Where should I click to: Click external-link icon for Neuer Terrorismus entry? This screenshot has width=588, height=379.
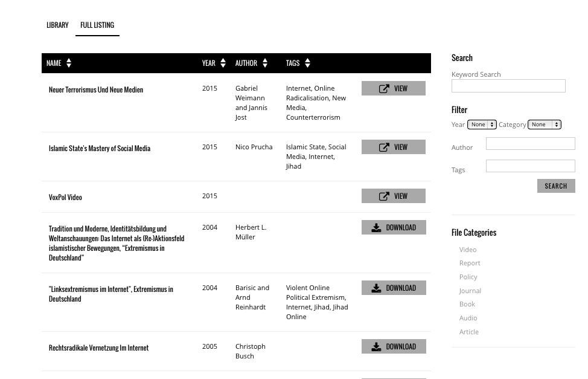click(384, 89)
